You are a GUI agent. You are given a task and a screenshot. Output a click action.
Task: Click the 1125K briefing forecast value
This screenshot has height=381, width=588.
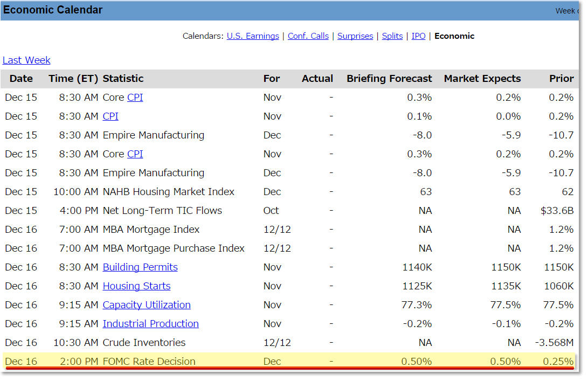417,286
